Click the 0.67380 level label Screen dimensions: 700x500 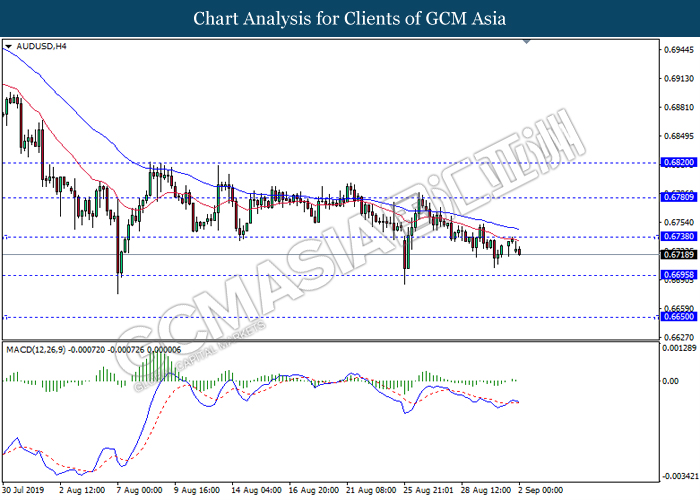679,237
